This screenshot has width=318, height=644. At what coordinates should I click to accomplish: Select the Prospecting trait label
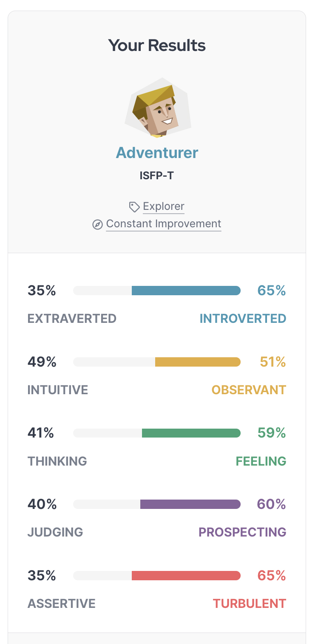tap(242, 532)
